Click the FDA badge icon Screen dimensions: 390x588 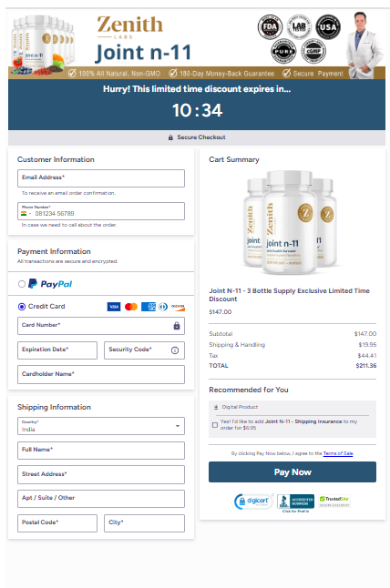pos(270,27)
